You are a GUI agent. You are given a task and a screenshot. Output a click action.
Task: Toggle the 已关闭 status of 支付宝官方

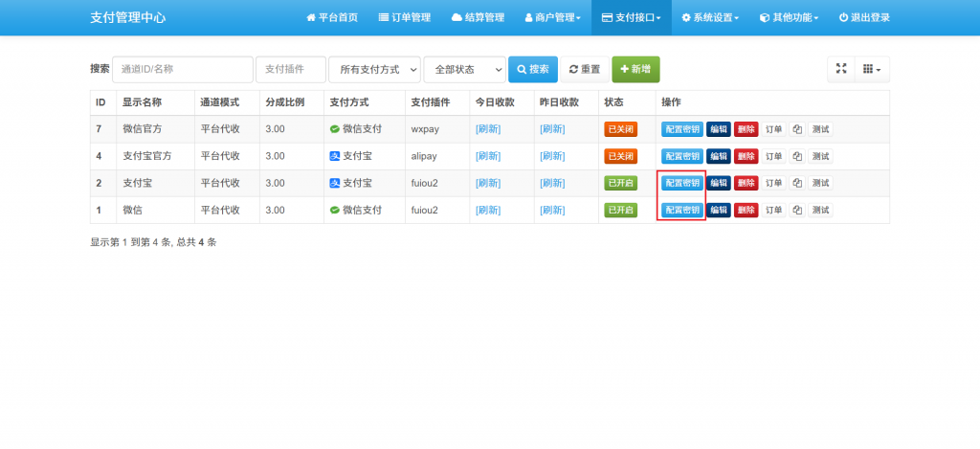click(620, 156)
